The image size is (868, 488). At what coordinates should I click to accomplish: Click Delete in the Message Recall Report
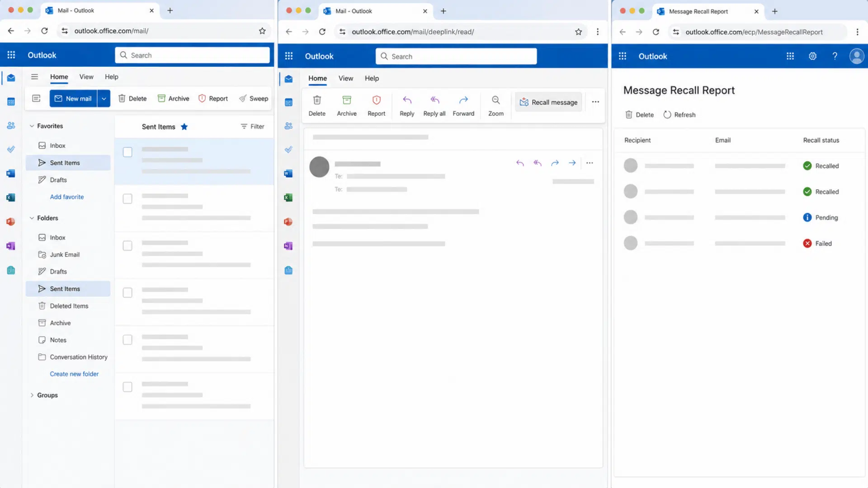[639, 115]
